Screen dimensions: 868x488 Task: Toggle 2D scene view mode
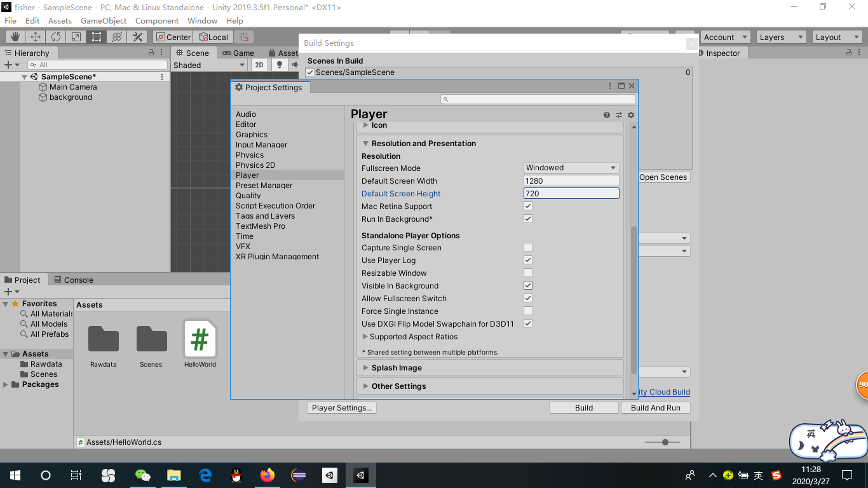click(259, 65)
